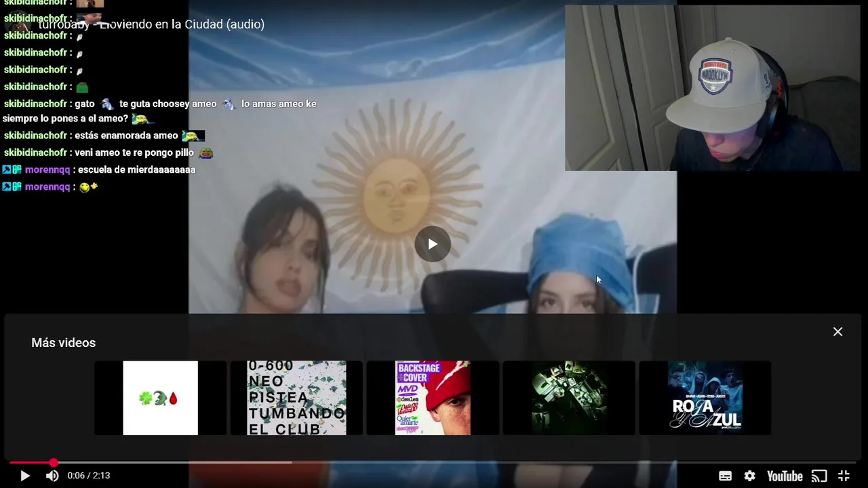This screenshot has width=868, height=488.
Task: Toggle subtitles with the captions icon
Action: [725, 476]
